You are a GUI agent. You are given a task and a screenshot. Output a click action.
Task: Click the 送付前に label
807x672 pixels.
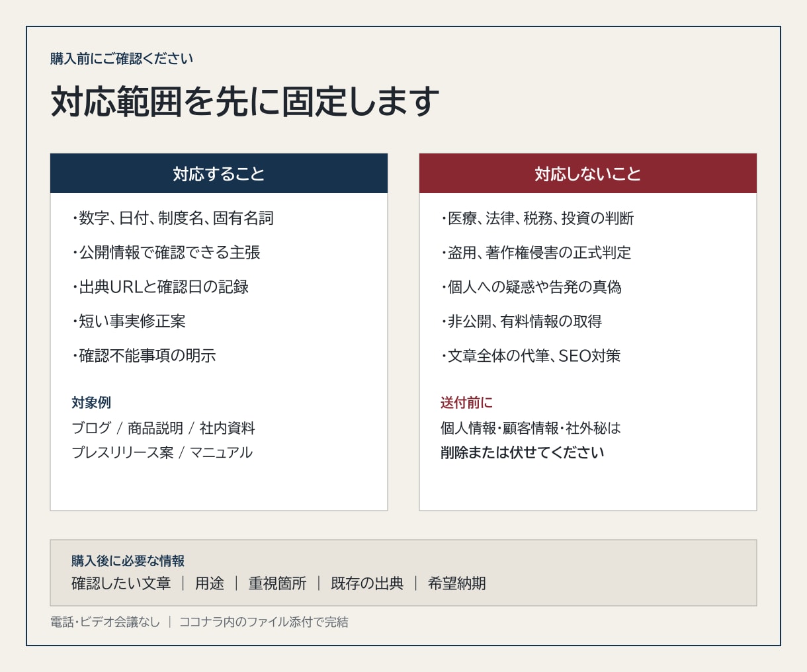[466, 403]
